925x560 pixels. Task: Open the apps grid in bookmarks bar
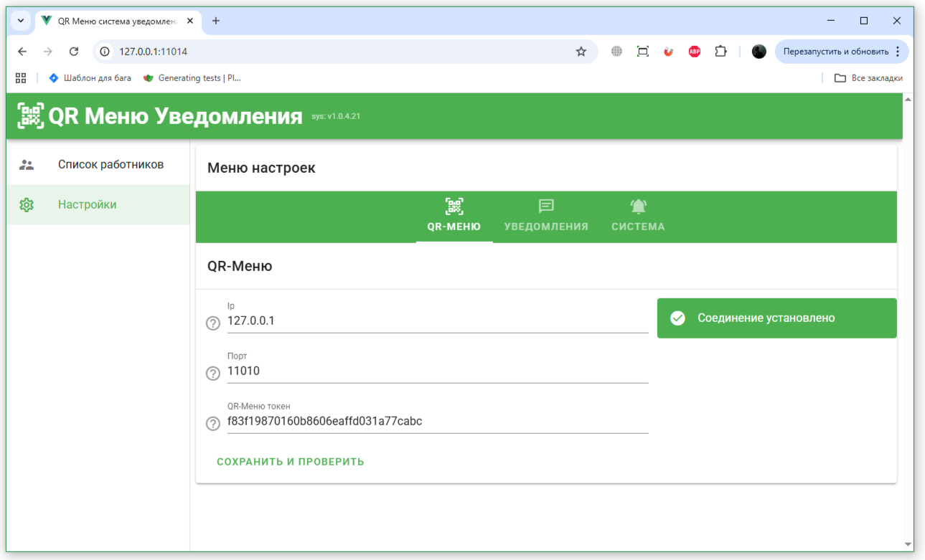tap(21, 78)
